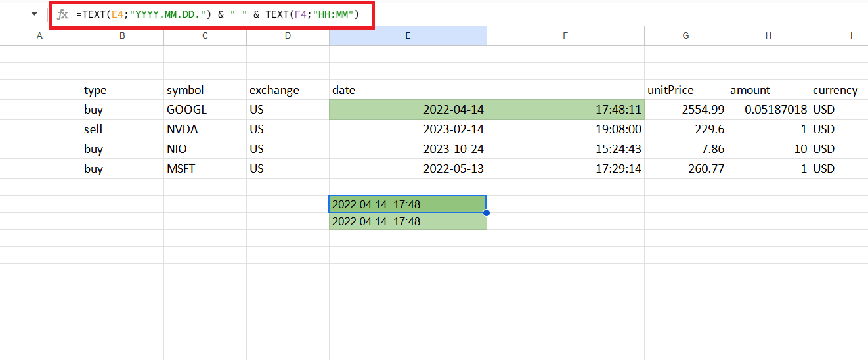Click the 'sell' type cell
Screen dimensions: 868x360
coord(122,129)
